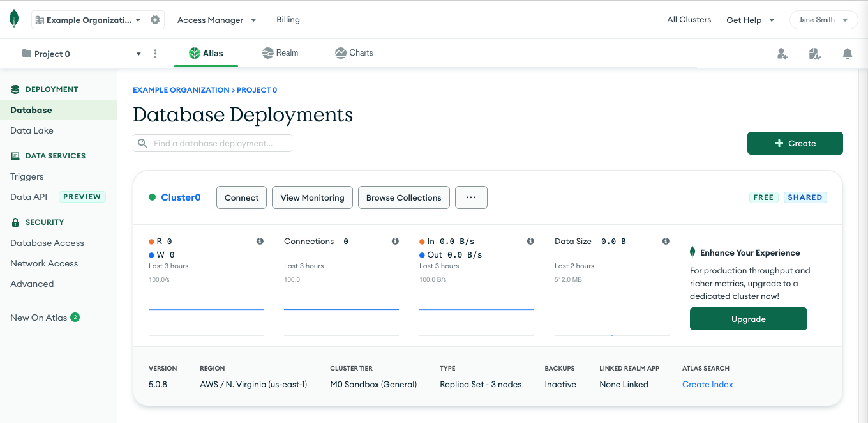Screen dimensions: 868x423
Task: Click the PROJECT 0 breadcrumb link
Action: pos(257,90)
